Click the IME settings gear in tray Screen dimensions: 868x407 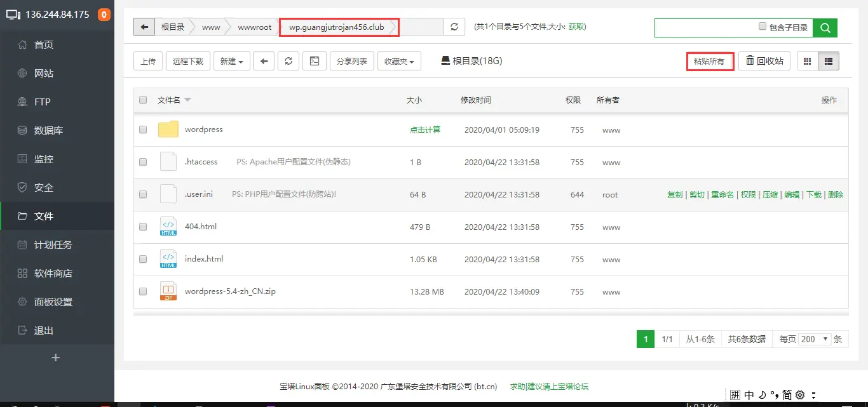800,394
